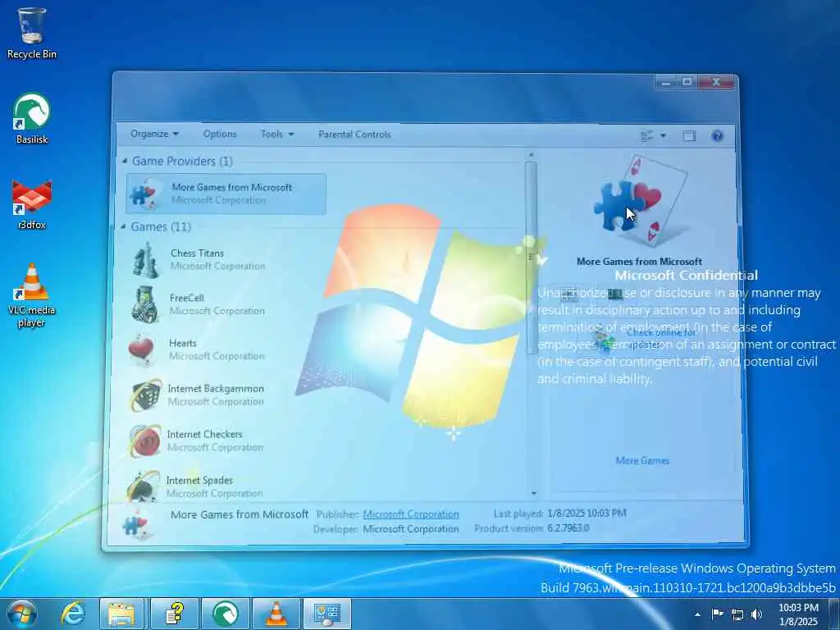
Task: Select the Internet Spades icon
Action: (x=143, y=486)
